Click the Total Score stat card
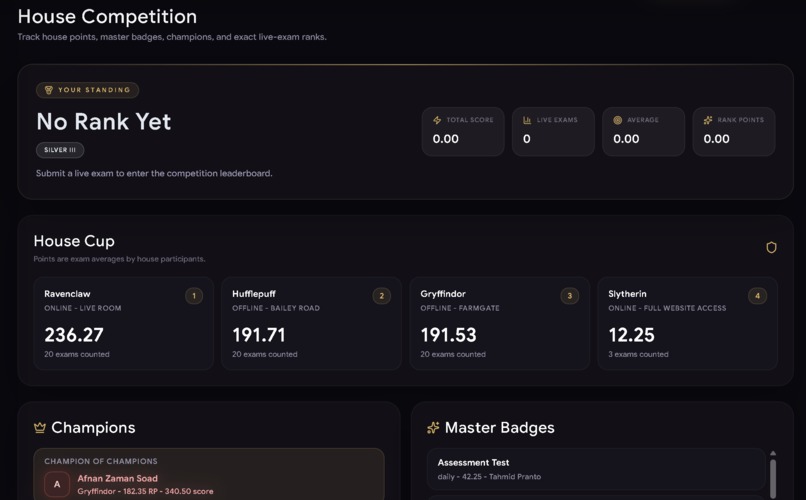Image resolution: width=806 pixels, height=500 pixels. [x=463, y=132]
